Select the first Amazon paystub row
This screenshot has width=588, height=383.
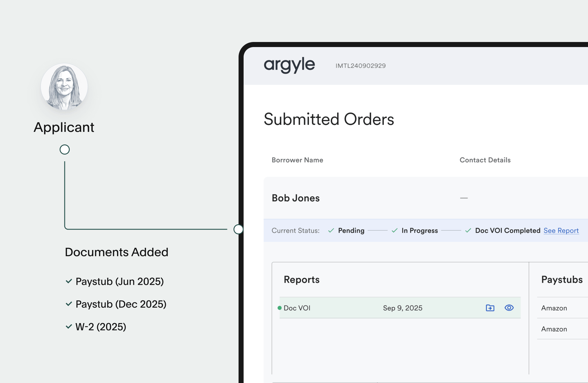563,308
